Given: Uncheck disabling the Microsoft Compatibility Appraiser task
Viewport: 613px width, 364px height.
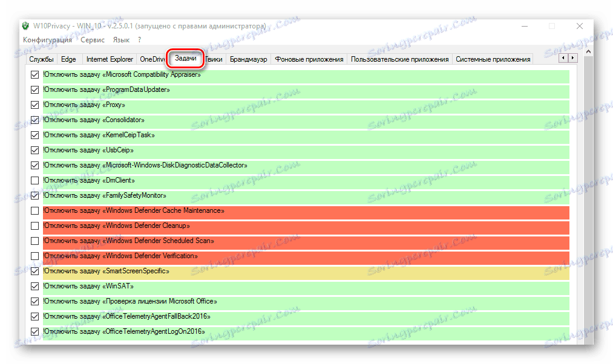Looking at the screenshot, I should coord(34,74).
